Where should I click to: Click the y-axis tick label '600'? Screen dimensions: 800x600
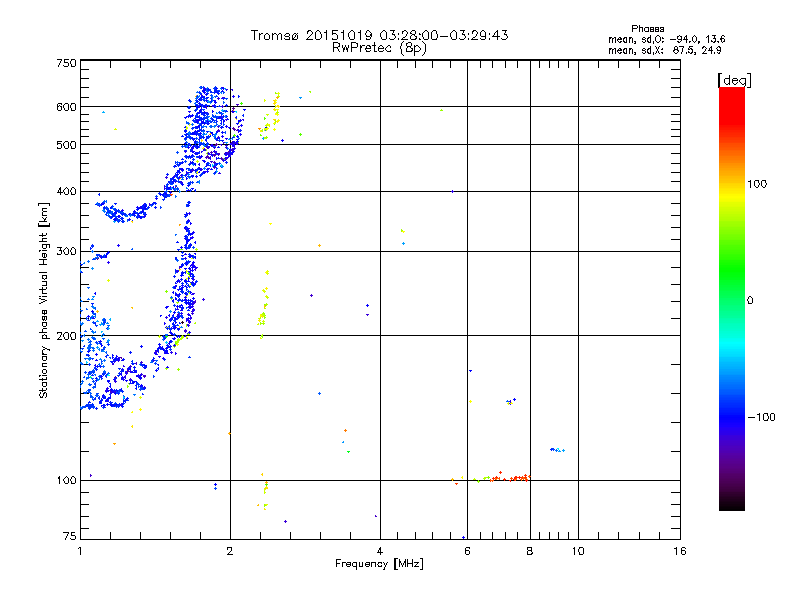point(66,107)
